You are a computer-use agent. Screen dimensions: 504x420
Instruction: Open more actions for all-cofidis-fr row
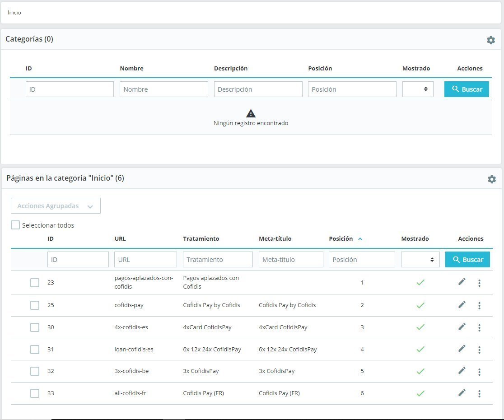(x=479, y=393)
